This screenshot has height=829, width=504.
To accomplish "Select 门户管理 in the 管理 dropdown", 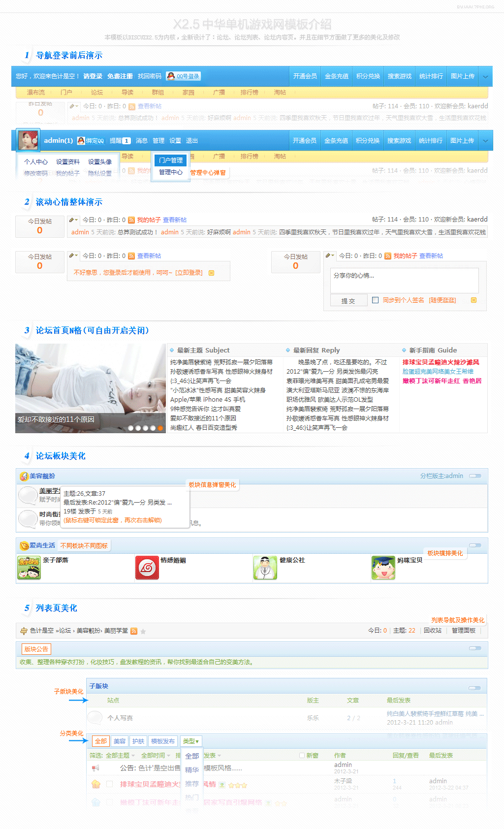I will (171, 160).
